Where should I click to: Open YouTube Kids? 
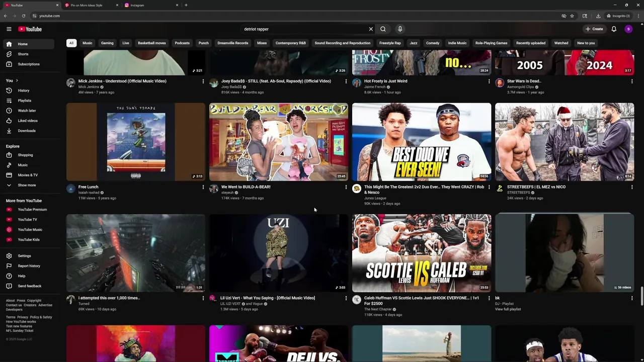pos(28,240)
